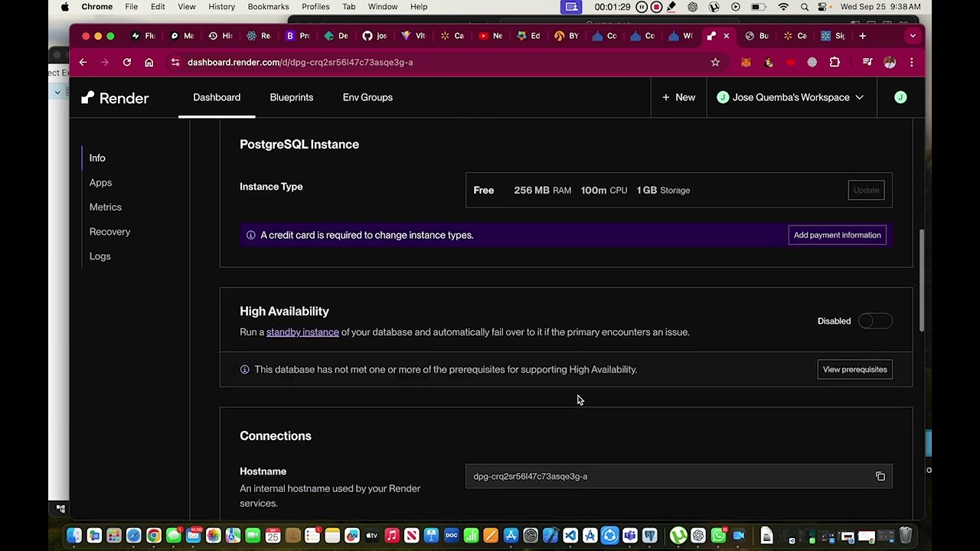Screen dimensions: 980x551
Task: Click the Hostname value field
Action: (678, 477)
